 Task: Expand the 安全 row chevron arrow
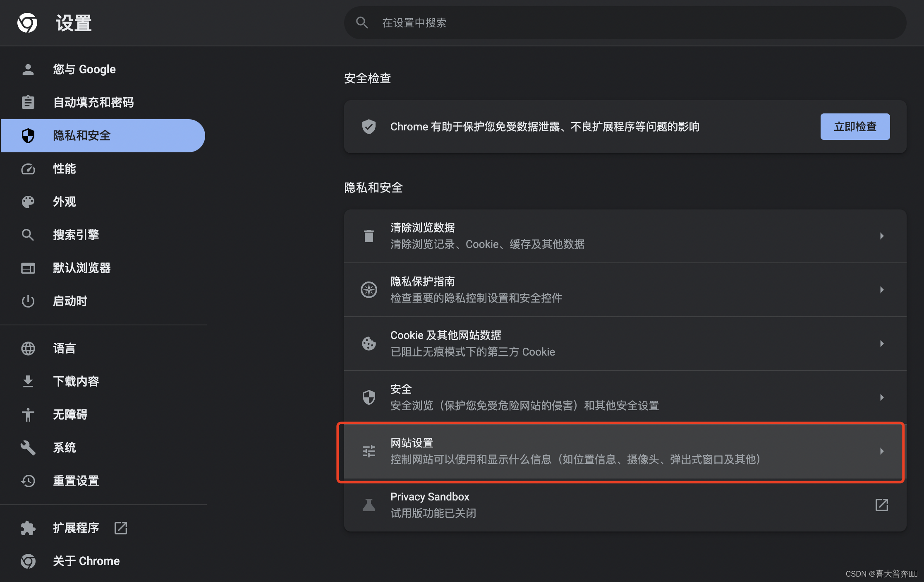point(882,397)
